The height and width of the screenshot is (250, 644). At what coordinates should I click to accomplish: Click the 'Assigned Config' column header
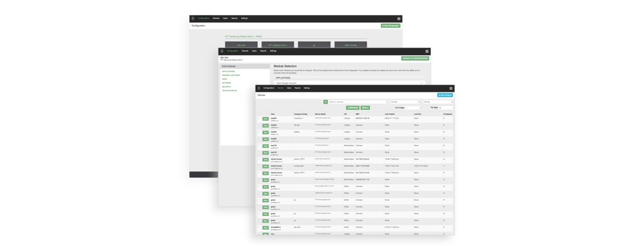click(x=301, y=114)
